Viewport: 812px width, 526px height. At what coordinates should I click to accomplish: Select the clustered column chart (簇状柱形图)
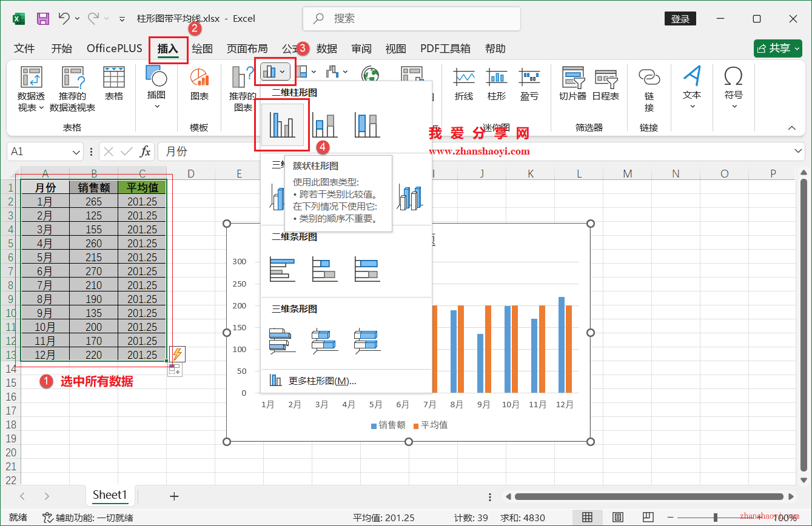pyautogui.click(x=282, y=125)
